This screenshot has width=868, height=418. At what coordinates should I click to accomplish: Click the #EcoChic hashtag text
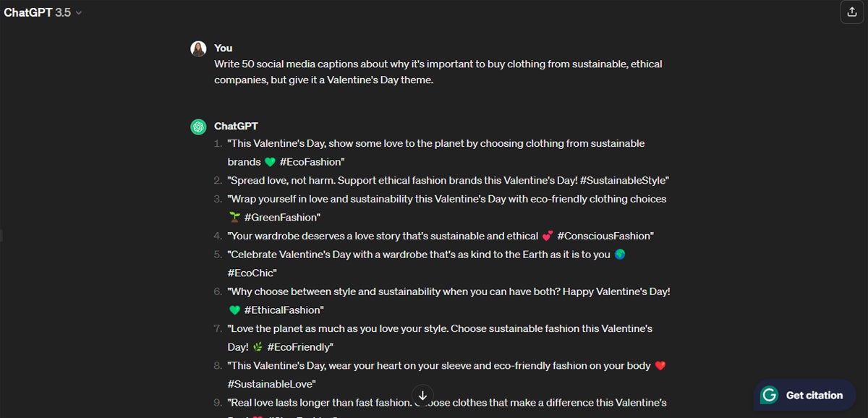point(252,273)
